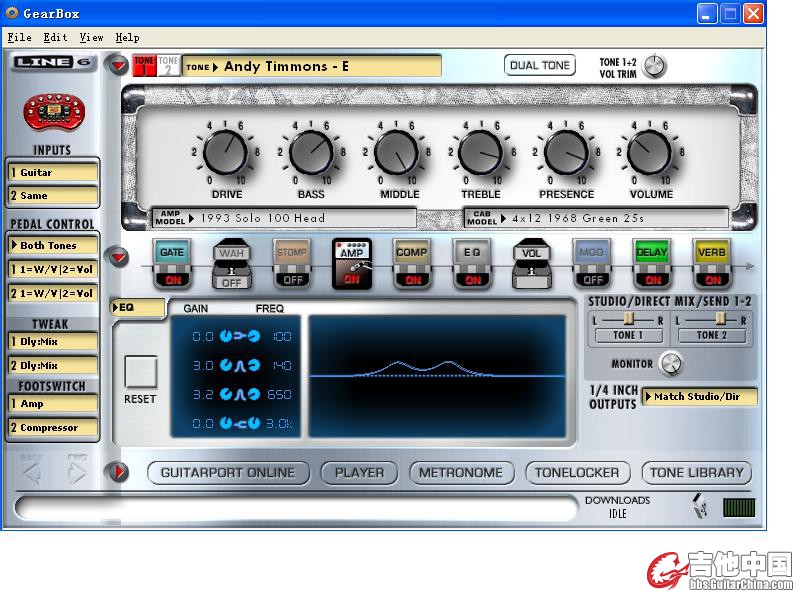Click the EQ Reset button
Image resolution: width=800 pixels, height=600 pixels.
[140, 372]
